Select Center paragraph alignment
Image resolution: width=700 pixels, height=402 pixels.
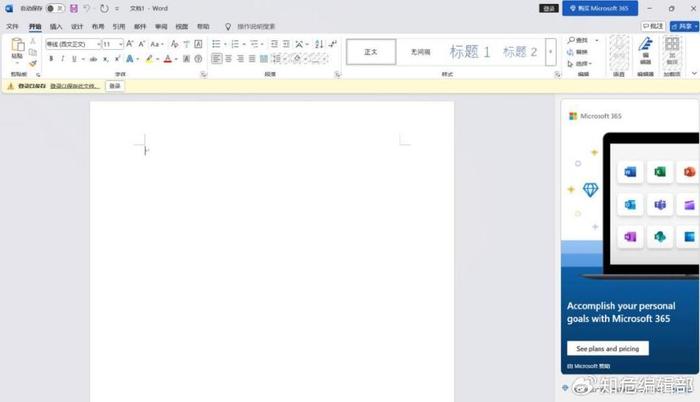pyautogui.click(x=228, y=59)
